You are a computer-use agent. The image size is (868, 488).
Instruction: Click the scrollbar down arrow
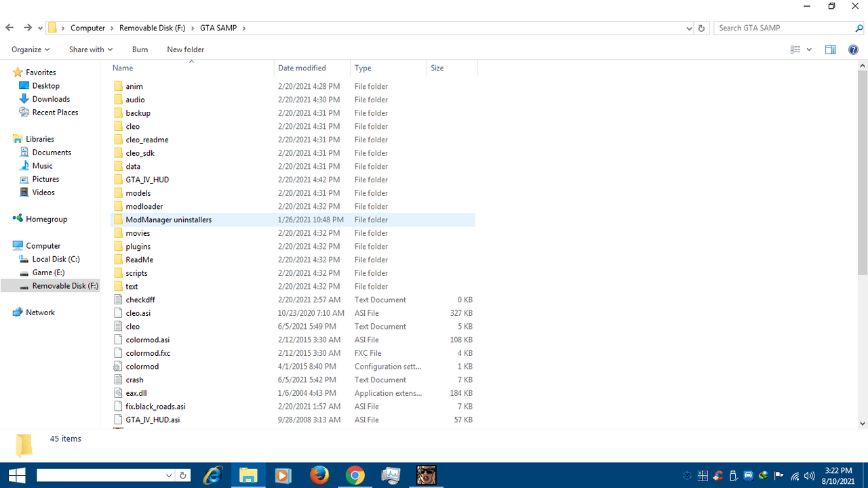[x=863, y=424]
